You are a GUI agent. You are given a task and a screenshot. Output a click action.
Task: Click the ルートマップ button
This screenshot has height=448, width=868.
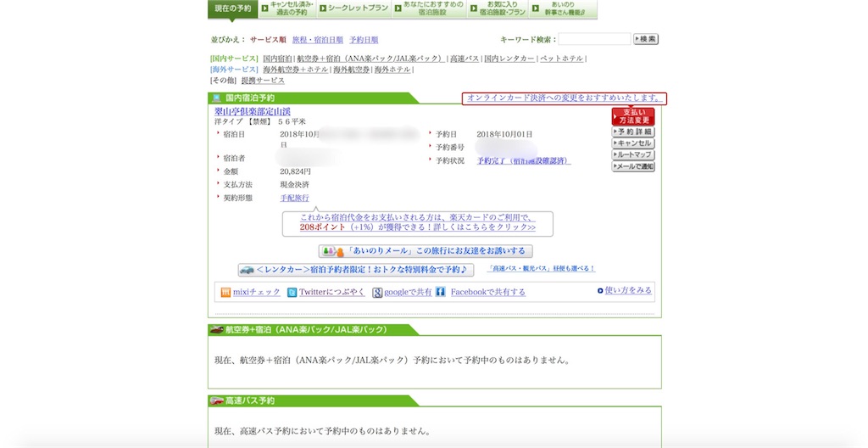pos(633,154)
